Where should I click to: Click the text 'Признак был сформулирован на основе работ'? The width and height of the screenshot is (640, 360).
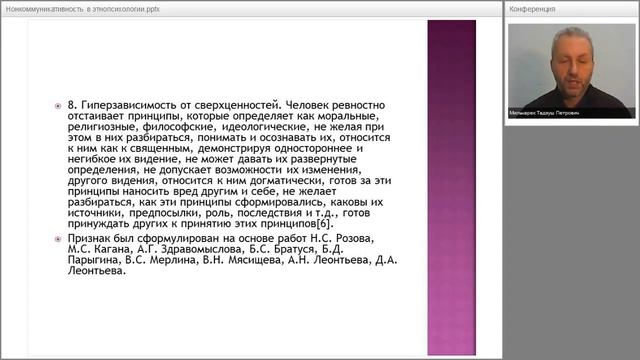point(187,238)
